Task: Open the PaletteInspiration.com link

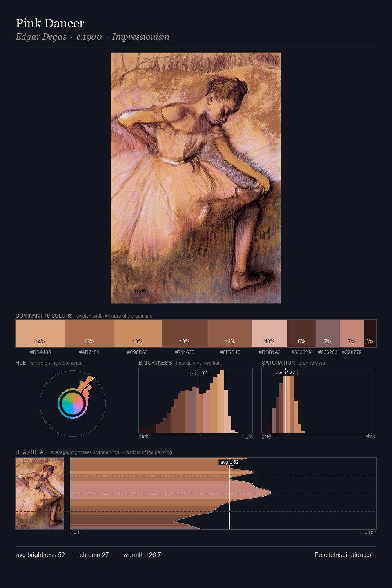Action: point(345,555)
